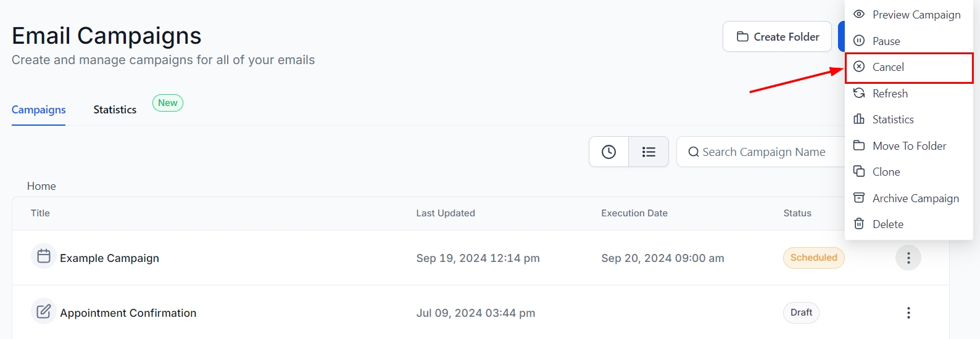980x339 pixels.
Task: Switch to the Statistics tab
Action: click(x=115, y=110)
